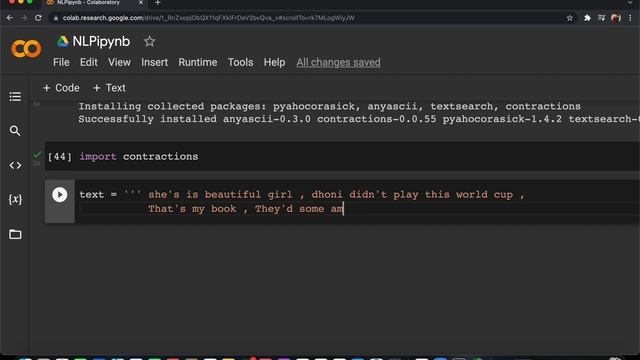Run the text assignment cell

pos(60,195)
